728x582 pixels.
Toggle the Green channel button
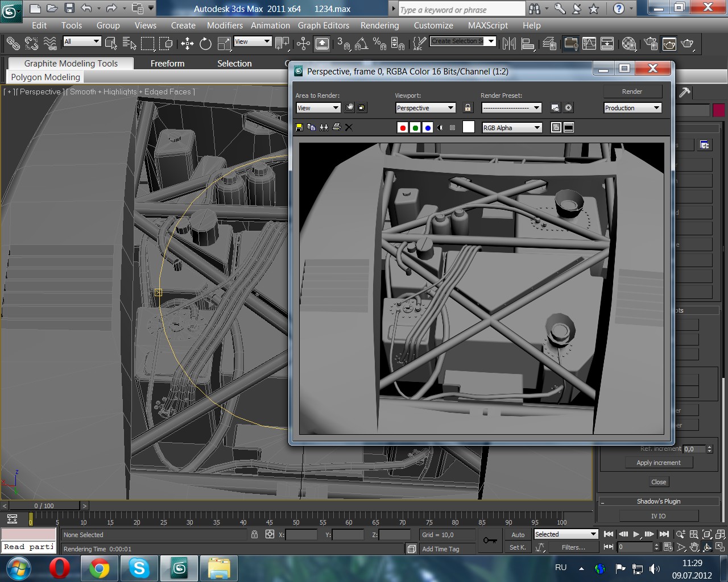click(x=415, y=128)
